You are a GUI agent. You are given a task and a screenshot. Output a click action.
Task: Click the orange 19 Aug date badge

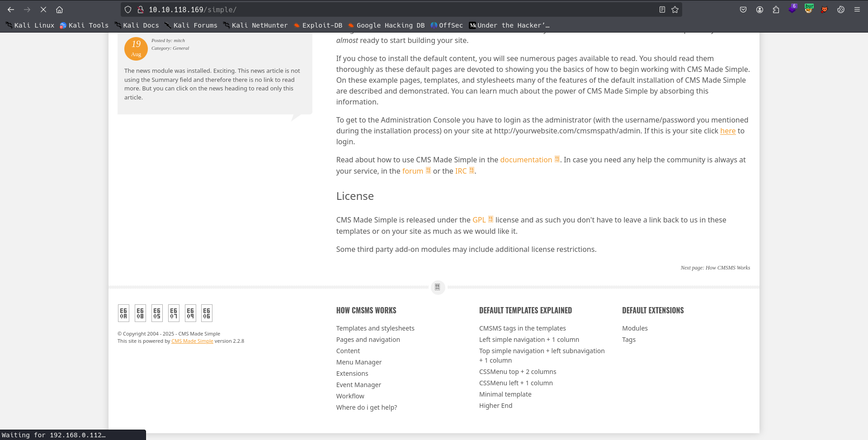coord(136,49)
